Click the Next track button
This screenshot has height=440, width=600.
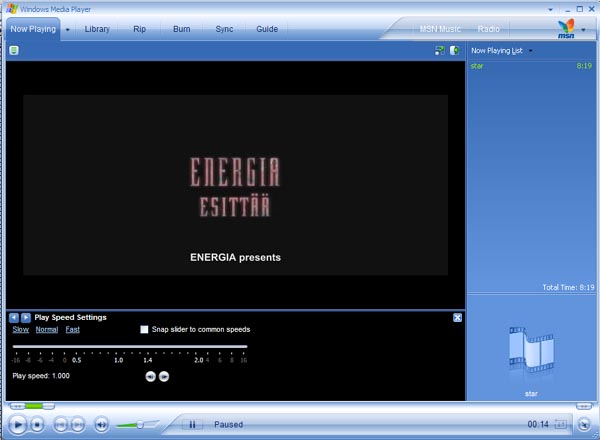coord(78,424)
